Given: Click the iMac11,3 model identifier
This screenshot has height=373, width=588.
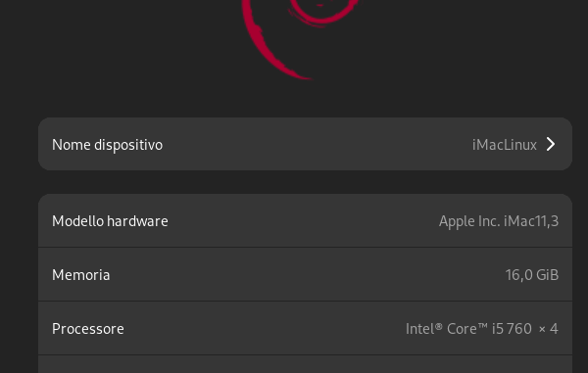Looking at the screenshot, I should (531, 221).
